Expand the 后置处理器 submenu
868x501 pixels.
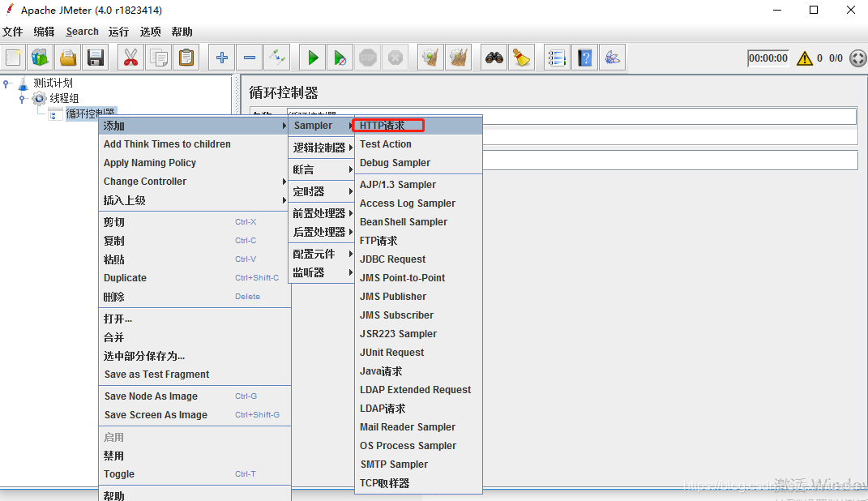tap(322, 232)
